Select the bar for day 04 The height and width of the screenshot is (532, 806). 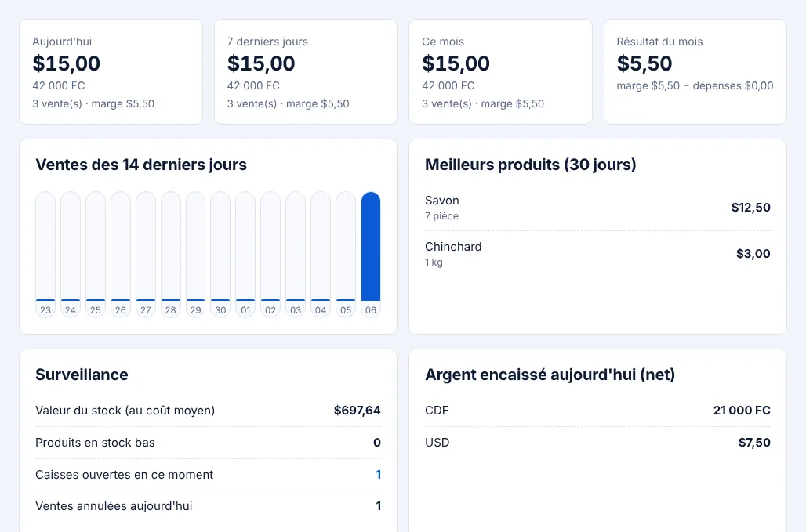(321, 255)
